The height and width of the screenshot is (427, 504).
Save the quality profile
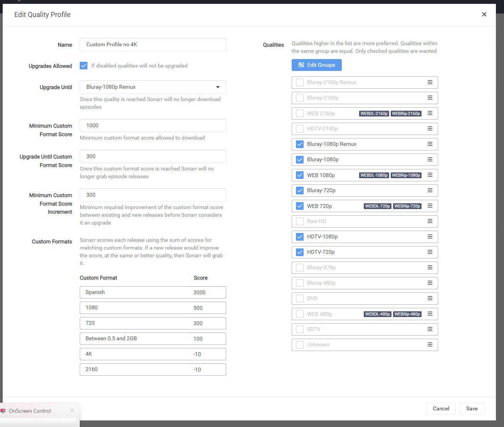coord(472,408)
